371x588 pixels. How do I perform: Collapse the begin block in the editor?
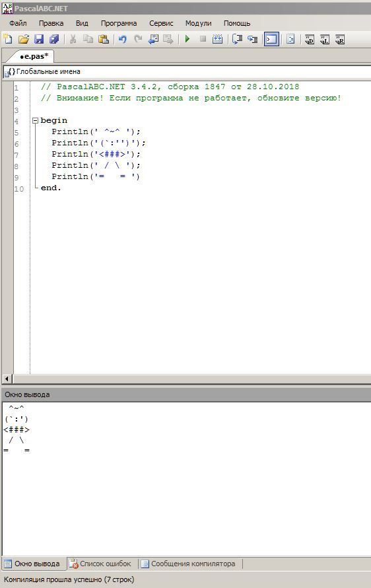pyautogui.click(x=35, y=120)
